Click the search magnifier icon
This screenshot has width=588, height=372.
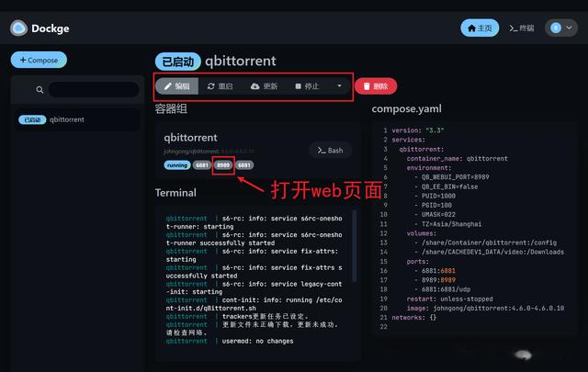pyautogui.click(x=40, y=90)
